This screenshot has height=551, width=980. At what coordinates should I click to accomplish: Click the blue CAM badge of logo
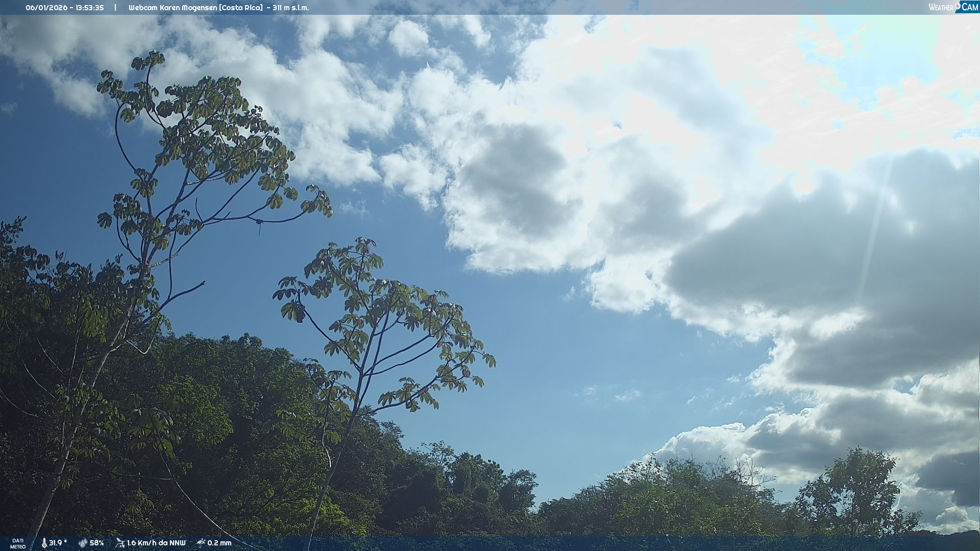pyautogui.click(x=969, y=7)
